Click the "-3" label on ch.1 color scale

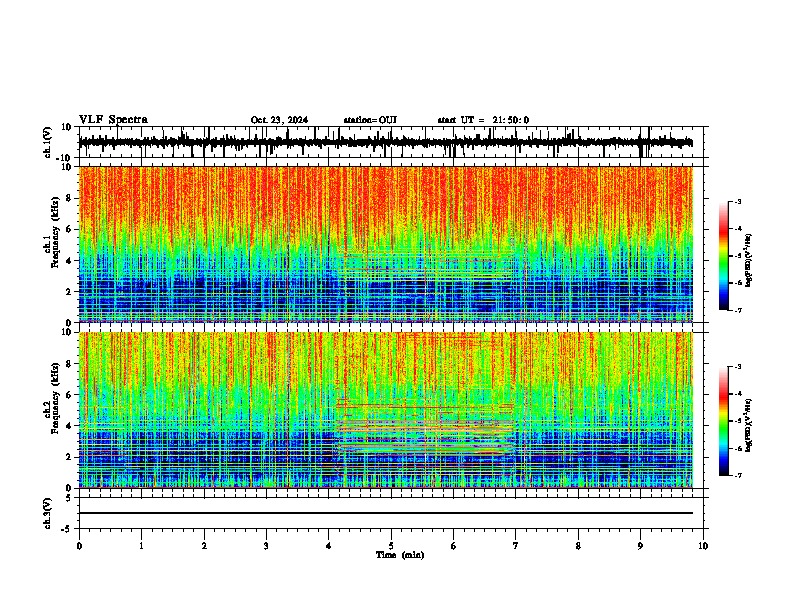tap(737, 202)
